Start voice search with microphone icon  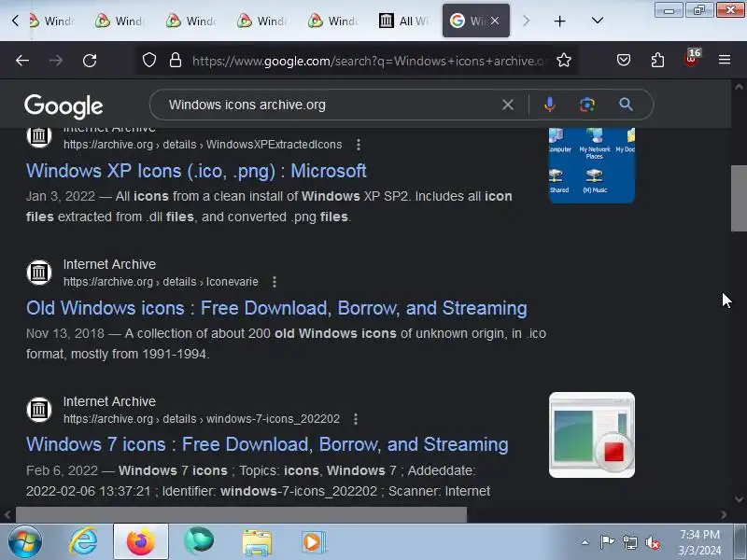pos(550,105)
